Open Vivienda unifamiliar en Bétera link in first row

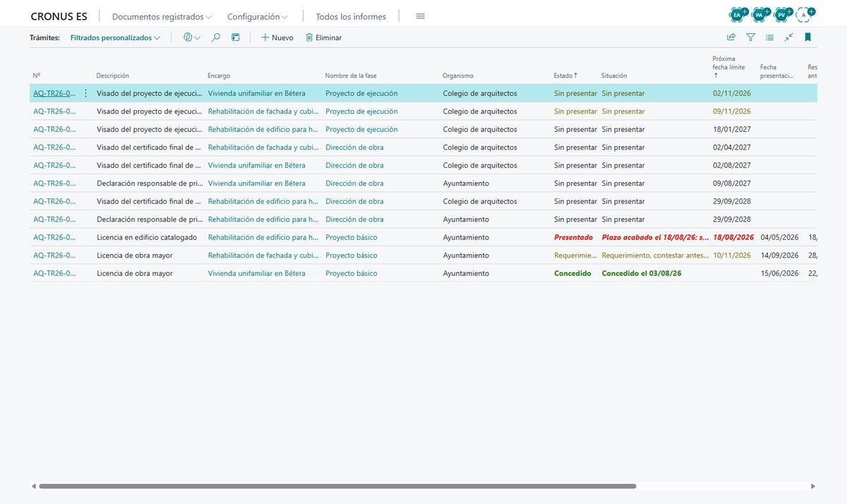click(257, 93)
